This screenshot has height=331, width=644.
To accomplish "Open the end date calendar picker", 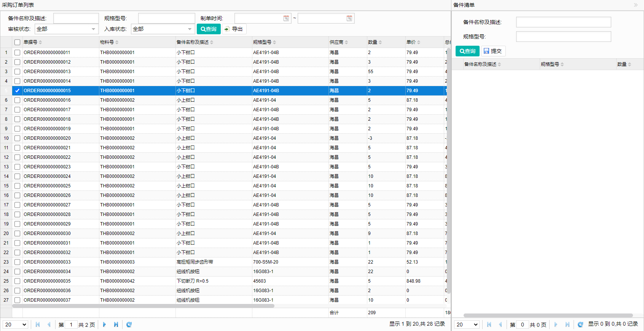I will 349,18.
